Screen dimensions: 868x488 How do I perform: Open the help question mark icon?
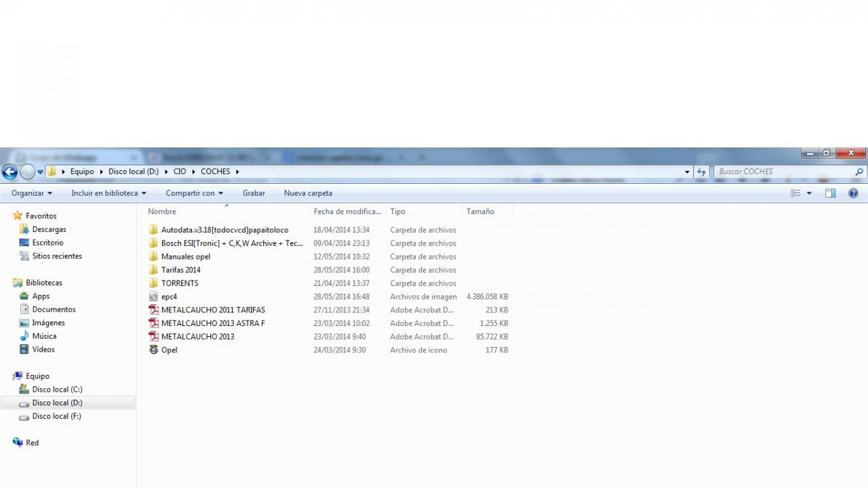(853, 193)
